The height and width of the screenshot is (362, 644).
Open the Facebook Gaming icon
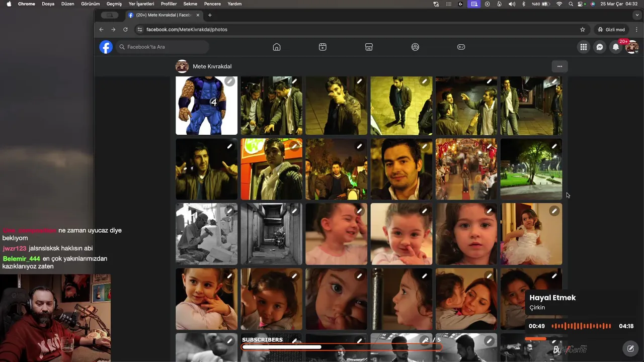(461, 47)
